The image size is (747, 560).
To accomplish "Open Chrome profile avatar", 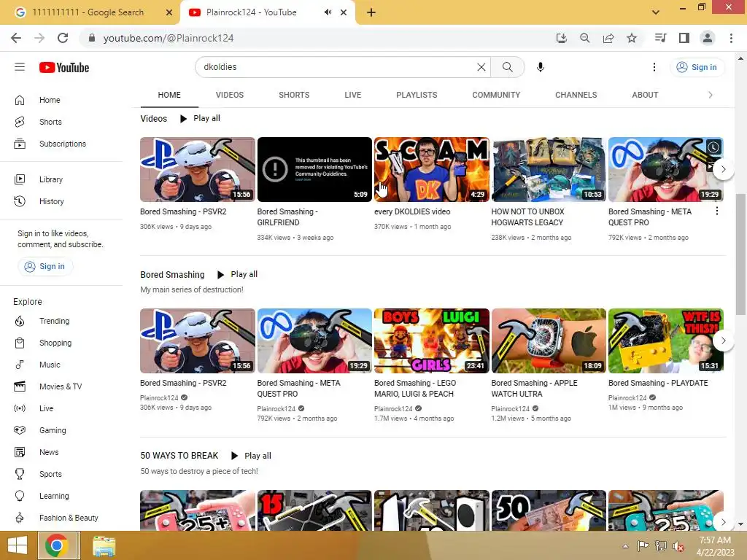I will coord(708,38).
